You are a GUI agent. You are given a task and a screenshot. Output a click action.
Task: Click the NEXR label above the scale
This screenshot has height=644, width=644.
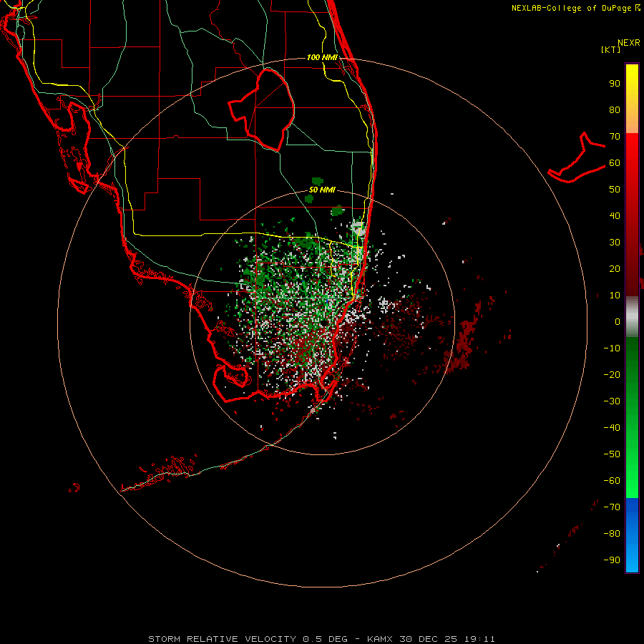coord(629,43)
